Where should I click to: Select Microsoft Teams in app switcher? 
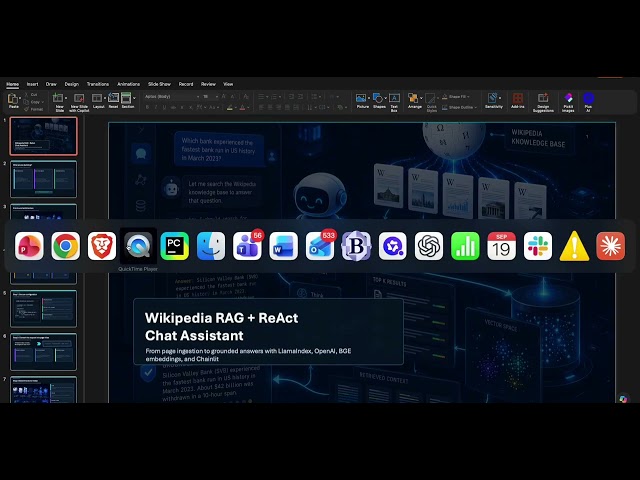coord(247,246)
